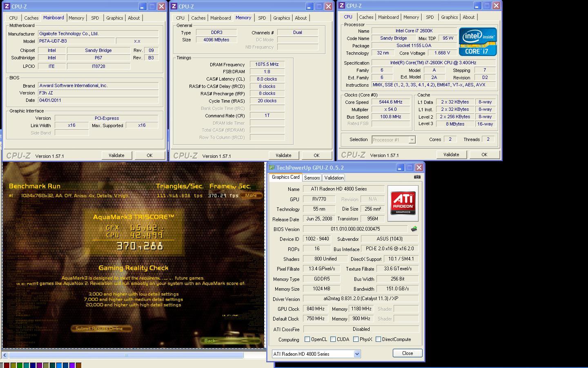Viewport: 588px width, 368px height.
Task: Click the ATI Radeon Graphics logo
Action: pos(403,203)
